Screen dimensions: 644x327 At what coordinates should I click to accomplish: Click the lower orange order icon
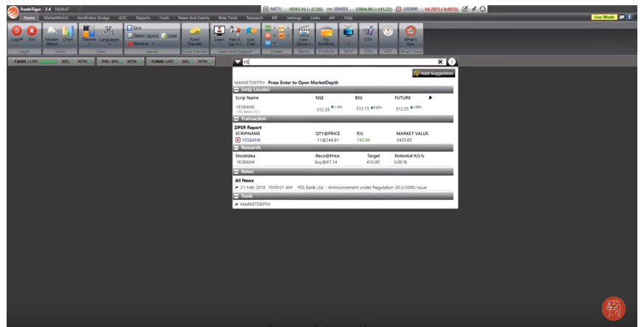click(x=282, y=35)
